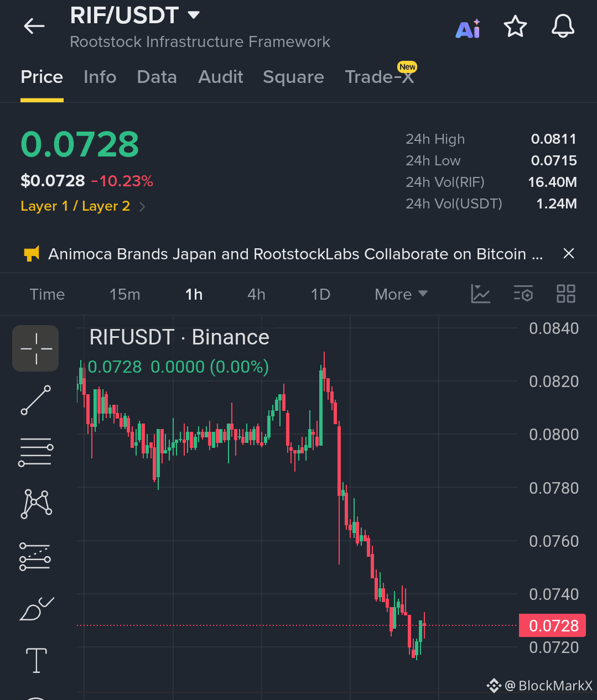Click the 0.0840 price axis label
The width and height of the screenshot is (597, 700).
coord(554,328)
